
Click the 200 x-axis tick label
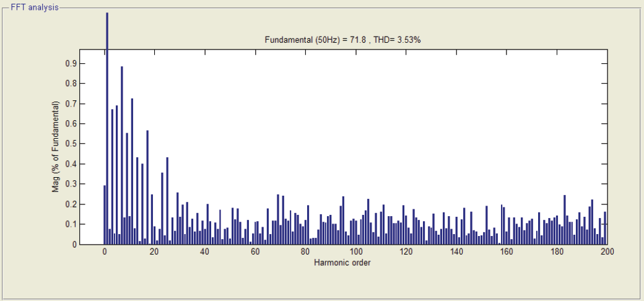pos(607,251)
